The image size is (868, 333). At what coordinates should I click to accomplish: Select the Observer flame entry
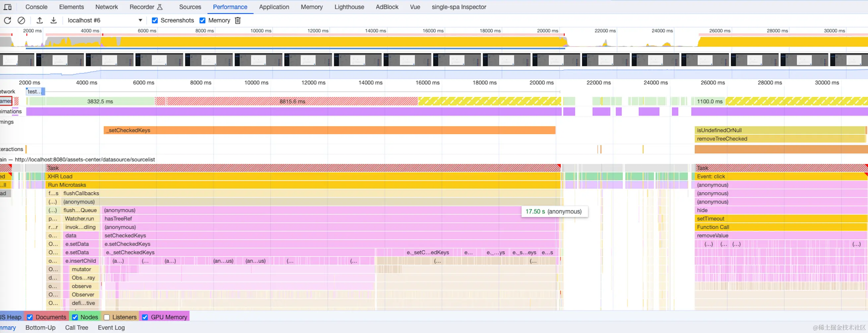click(x=84, y=294)
